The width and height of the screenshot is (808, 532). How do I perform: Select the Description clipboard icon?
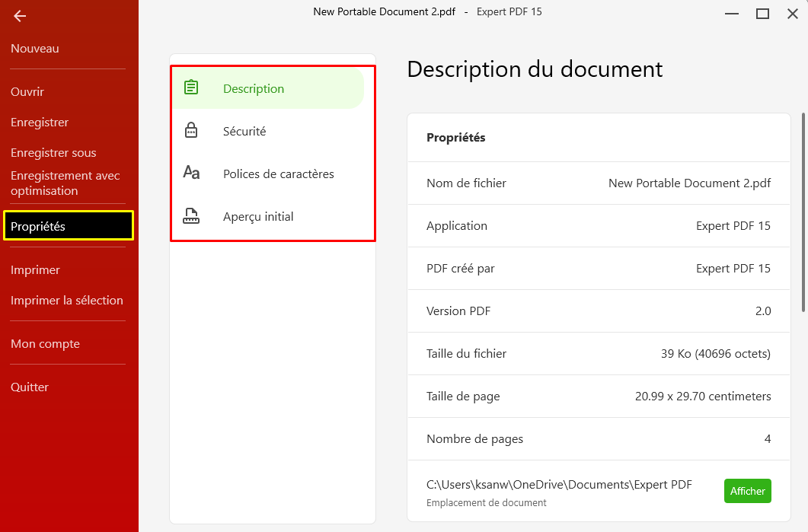coord(191,88)
